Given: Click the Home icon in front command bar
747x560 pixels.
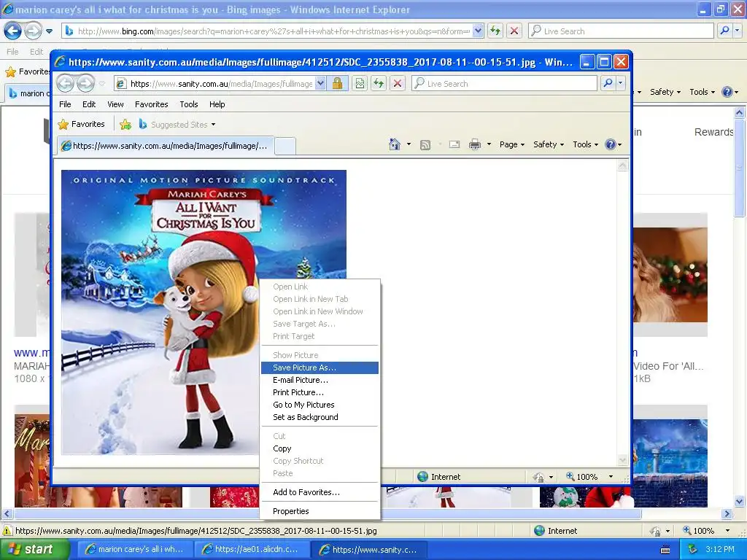Looking at the screenshot, I should point(395,144).
